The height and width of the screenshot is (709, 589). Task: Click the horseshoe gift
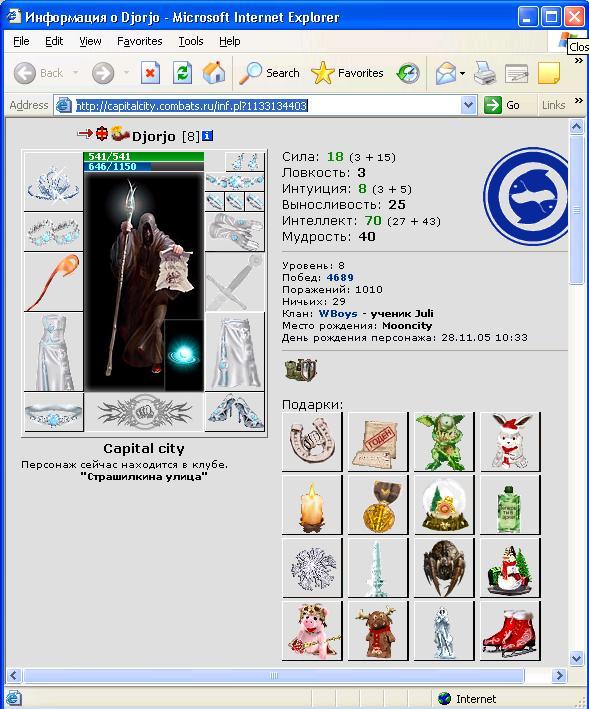(312, 441)
